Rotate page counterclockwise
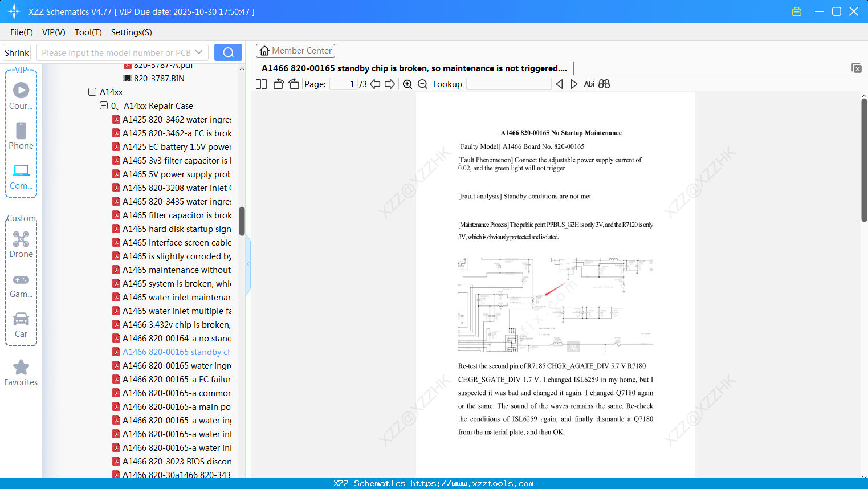868x489 pixels. pos(279,84)
